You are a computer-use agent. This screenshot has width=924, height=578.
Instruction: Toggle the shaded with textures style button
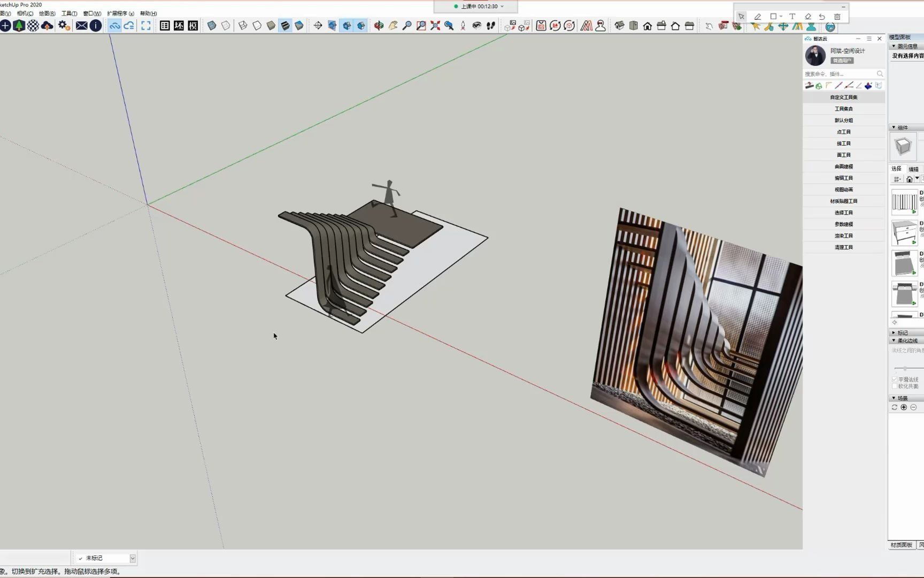[285, 26]
